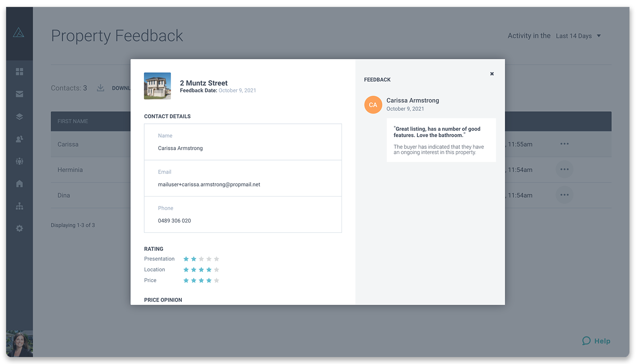Open the Last 14 Days activity dropdown
This screenshot has height=364, width=636.
578,36
